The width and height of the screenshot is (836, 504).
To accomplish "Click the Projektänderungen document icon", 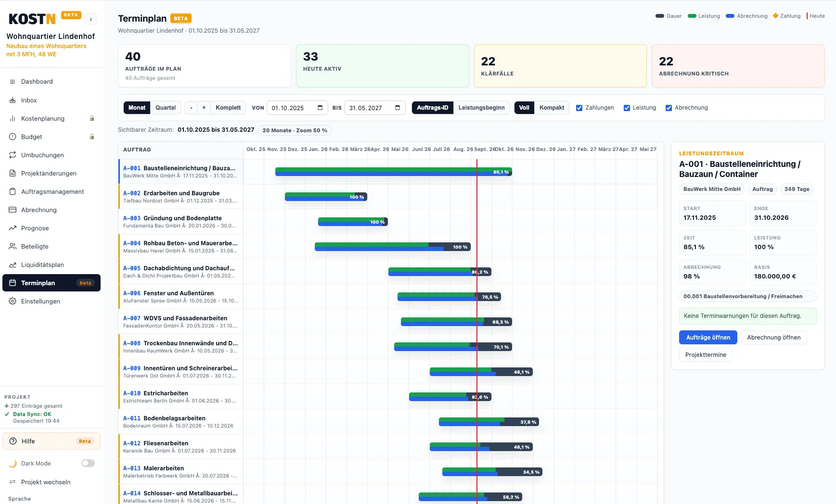I will click(13, 173).
